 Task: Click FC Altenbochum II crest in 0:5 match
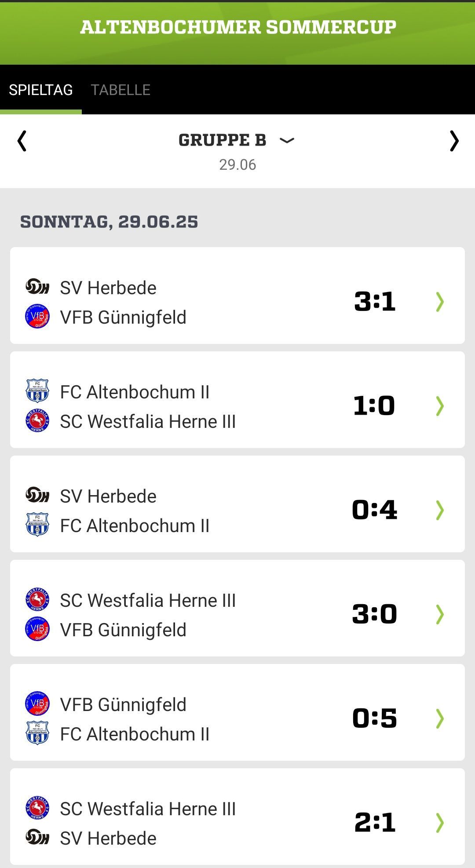pyautogui.click(x=37, y=733)
